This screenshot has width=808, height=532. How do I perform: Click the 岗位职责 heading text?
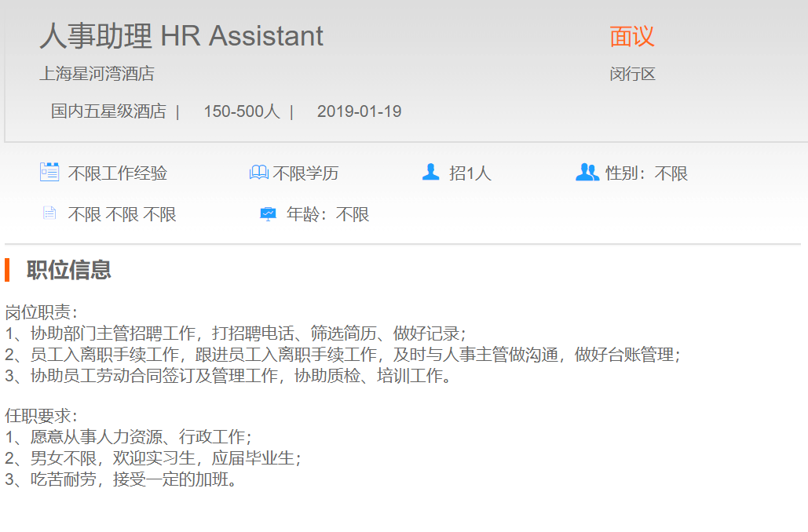pos(41,312)
